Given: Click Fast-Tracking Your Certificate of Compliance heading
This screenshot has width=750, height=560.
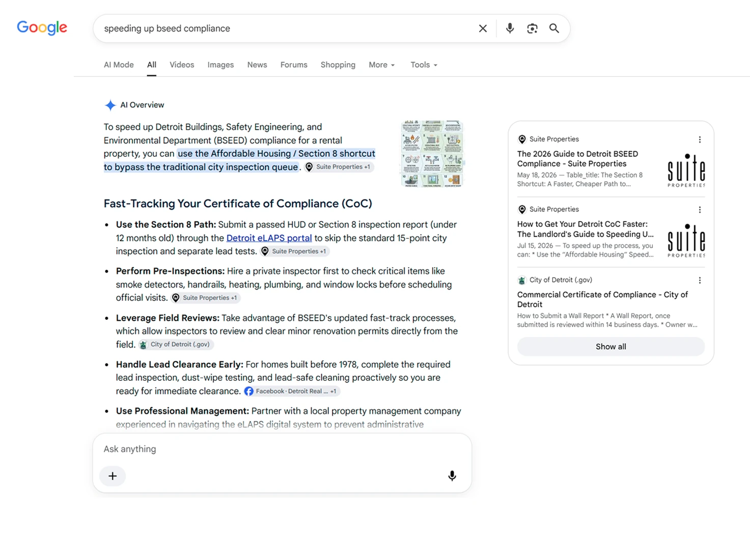Looking at the screenshot, I should pos(238,204).
